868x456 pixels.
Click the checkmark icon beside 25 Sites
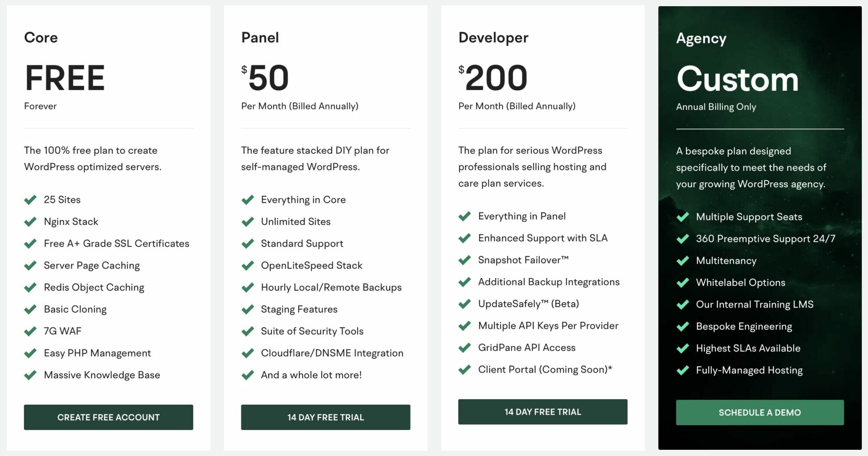pos(30,200)
